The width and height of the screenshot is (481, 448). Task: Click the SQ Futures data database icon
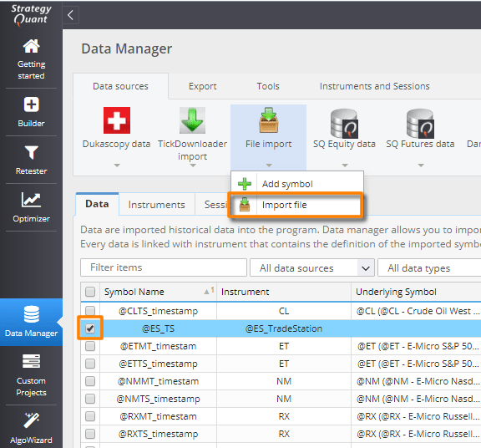(x=420, y=124)
